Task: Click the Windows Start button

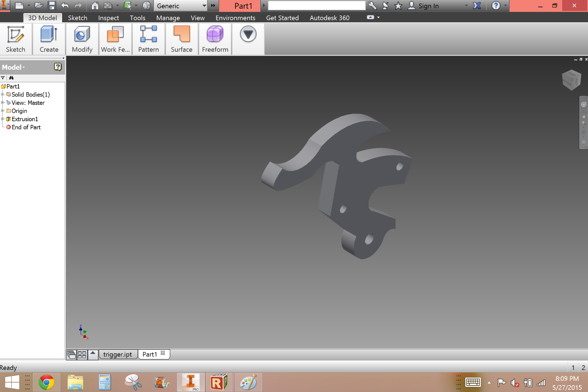Action: point(12,383)
